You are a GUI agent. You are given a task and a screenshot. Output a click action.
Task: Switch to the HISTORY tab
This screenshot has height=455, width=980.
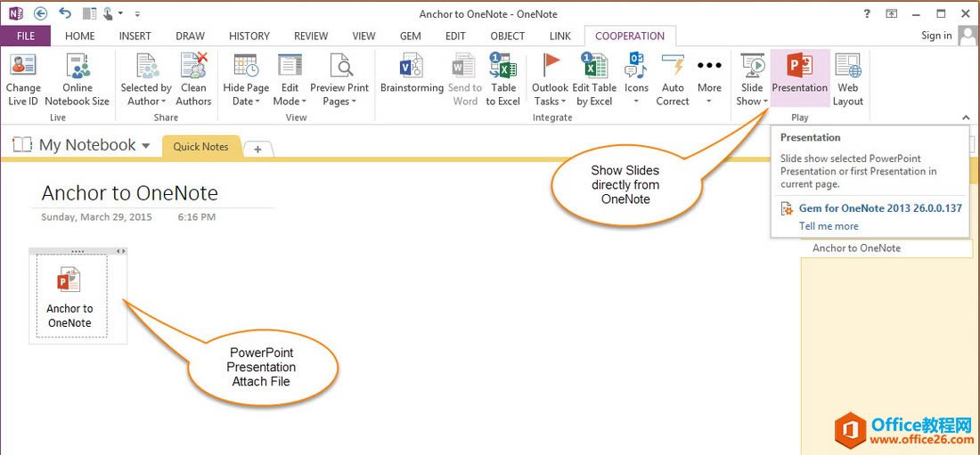tap(249, 36)
